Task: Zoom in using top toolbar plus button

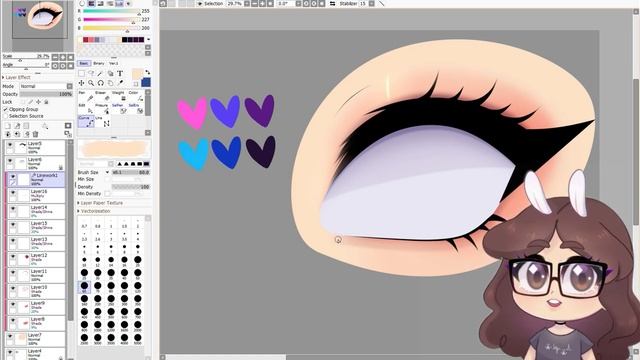Action: (x=261, y=3)
